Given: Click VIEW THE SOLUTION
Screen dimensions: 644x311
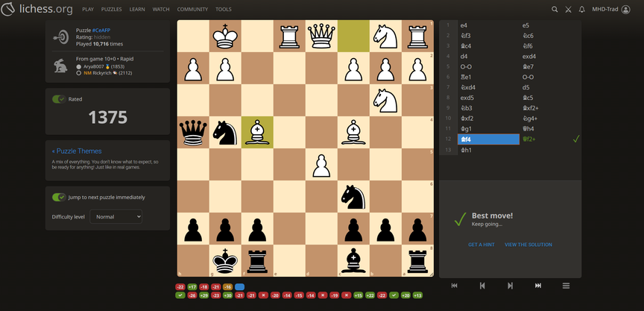Looking at the screenshot, I should (528, 245).
